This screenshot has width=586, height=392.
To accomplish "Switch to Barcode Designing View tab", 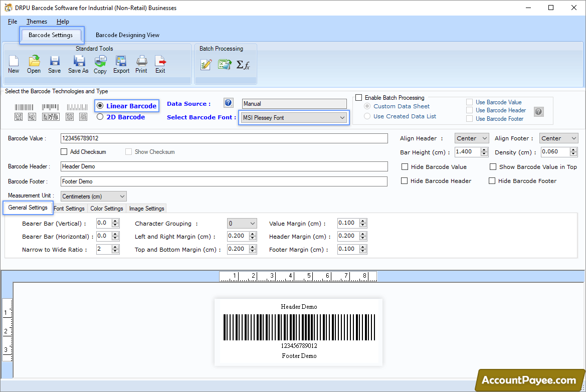I will [127, 35].
